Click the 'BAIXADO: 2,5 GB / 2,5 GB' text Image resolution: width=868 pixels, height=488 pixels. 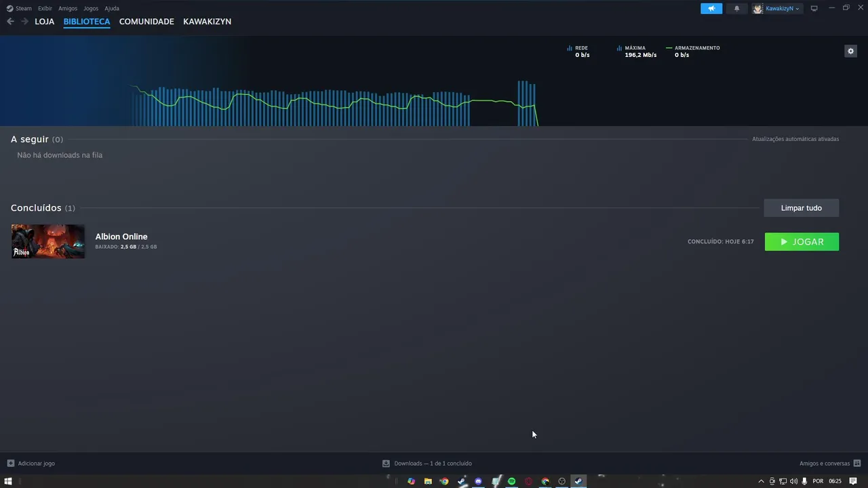click(x=126, y=247)
